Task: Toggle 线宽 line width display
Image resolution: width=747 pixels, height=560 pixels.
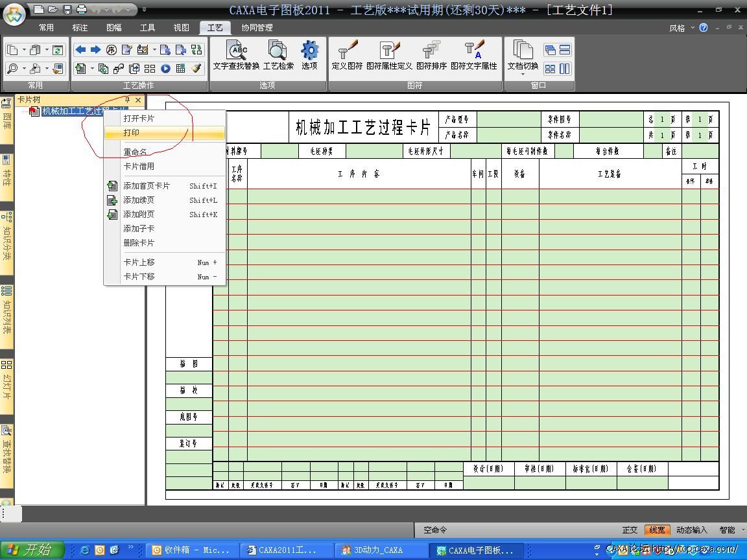Action: [657, 530]
